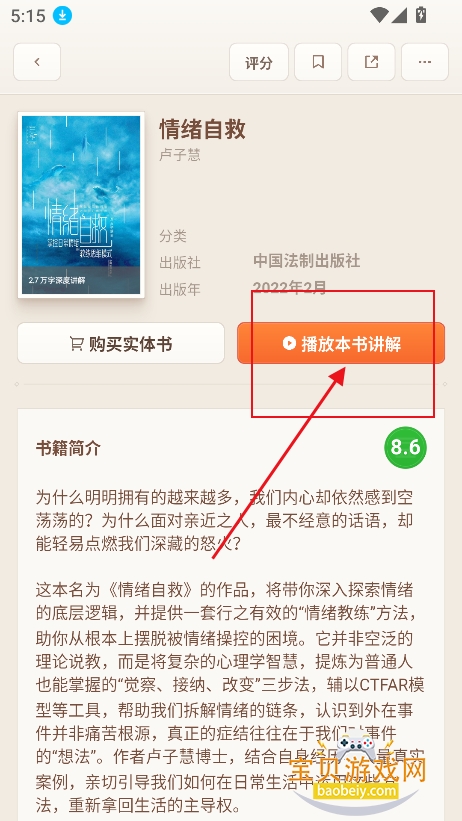The image size is (462, 821).
Task: Tap the back arrow button
Action: tap(37, 62)
